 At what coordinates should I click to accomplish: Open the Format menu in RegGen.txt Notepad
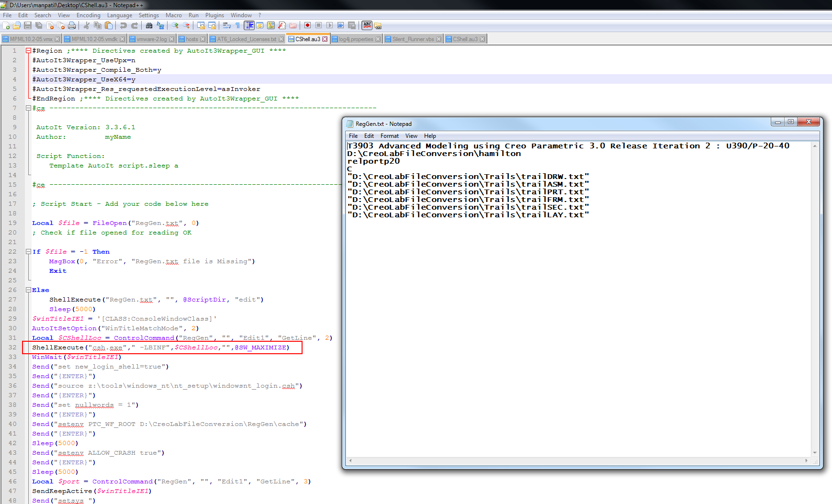[x=390, y=136]
